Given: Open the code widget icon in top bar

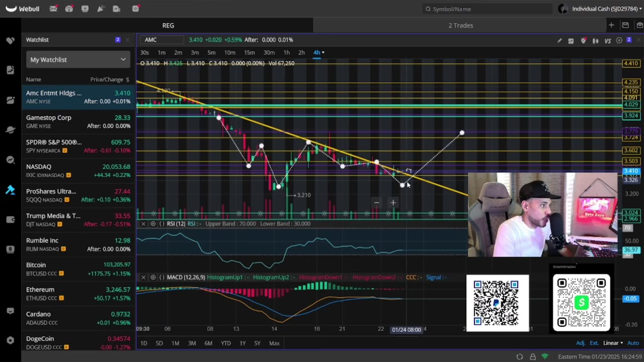Looking at the screenshot, I should click(135, 9).
